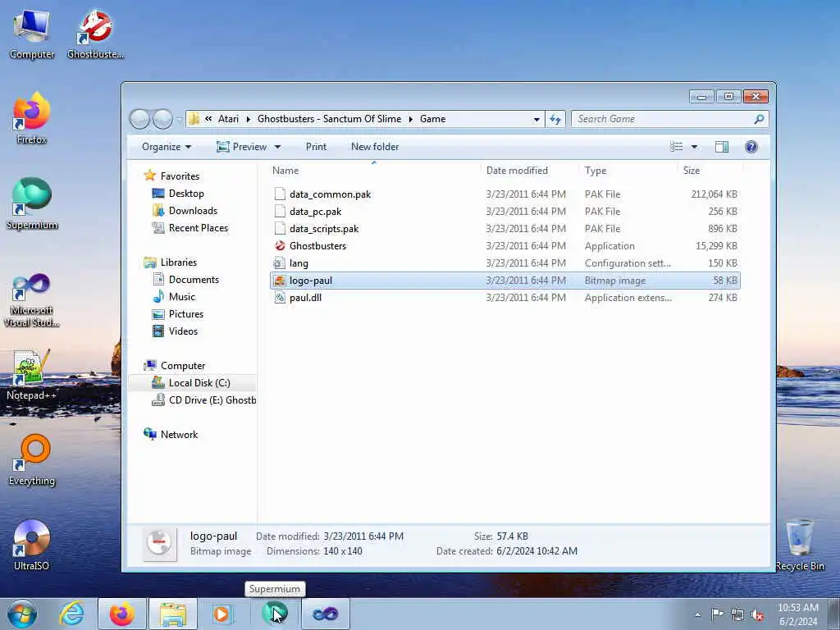Expand the Preview dropdown arrow

[x=277, y=147]
